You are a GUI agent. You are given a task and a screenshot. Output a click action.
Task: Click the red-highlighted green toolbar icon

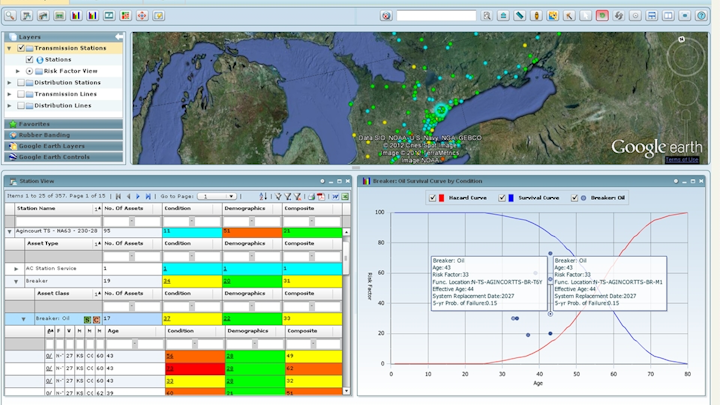pos(602,16)
